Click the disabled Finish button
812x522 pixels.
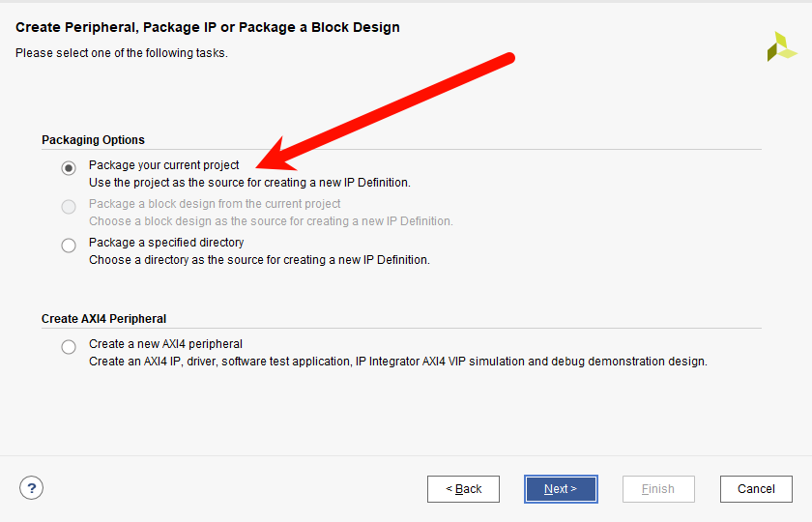click(658, 489)
